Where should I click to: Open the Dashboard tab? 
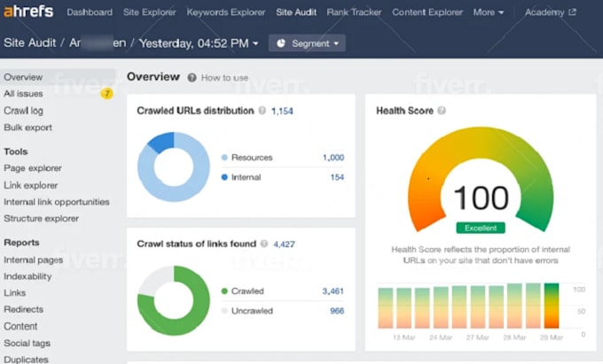[x=90, y=12]
